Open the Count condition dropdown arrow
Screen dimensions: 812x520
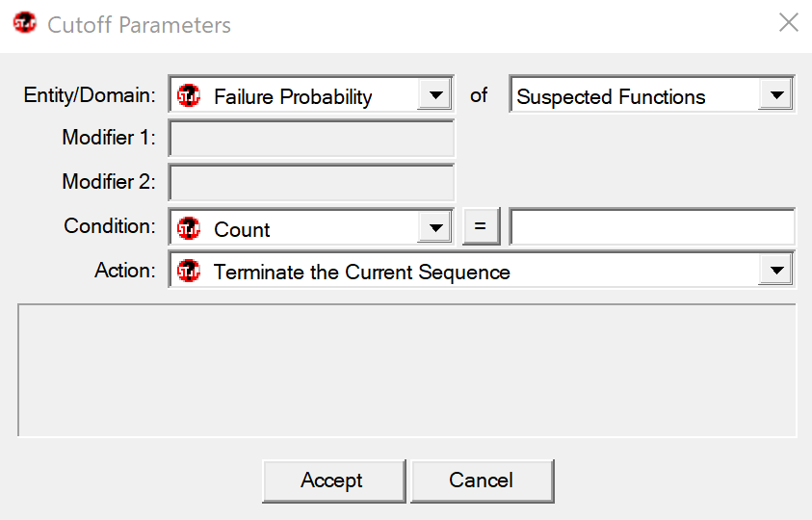pos(435,227)
